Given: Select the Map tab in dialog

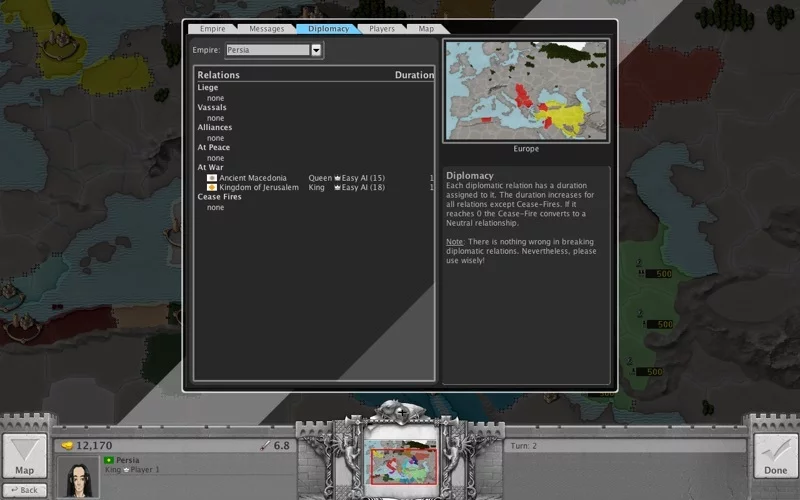Looking at the screenshot, I should point(426,29).
